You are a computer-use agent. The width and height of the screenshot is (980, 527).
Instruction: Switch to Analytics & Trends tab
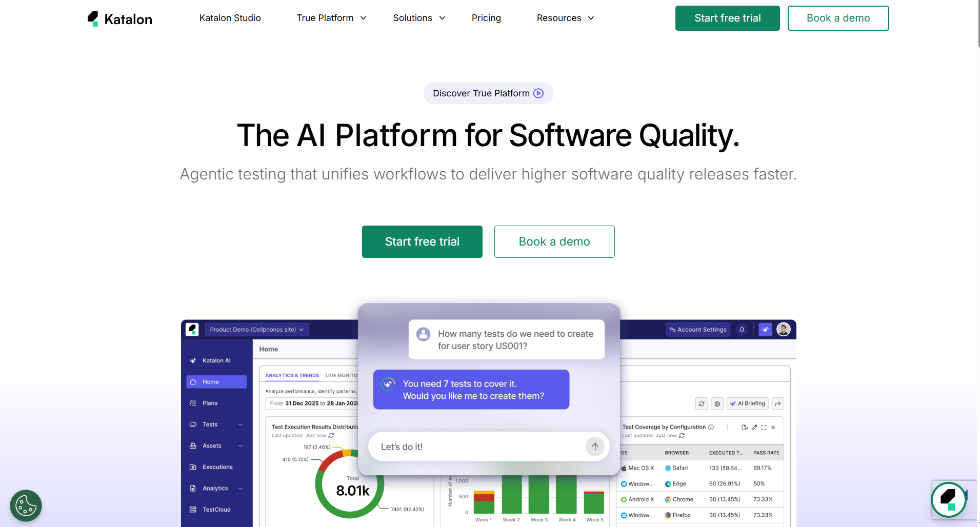pyautogui.click(x=292, y=375)
